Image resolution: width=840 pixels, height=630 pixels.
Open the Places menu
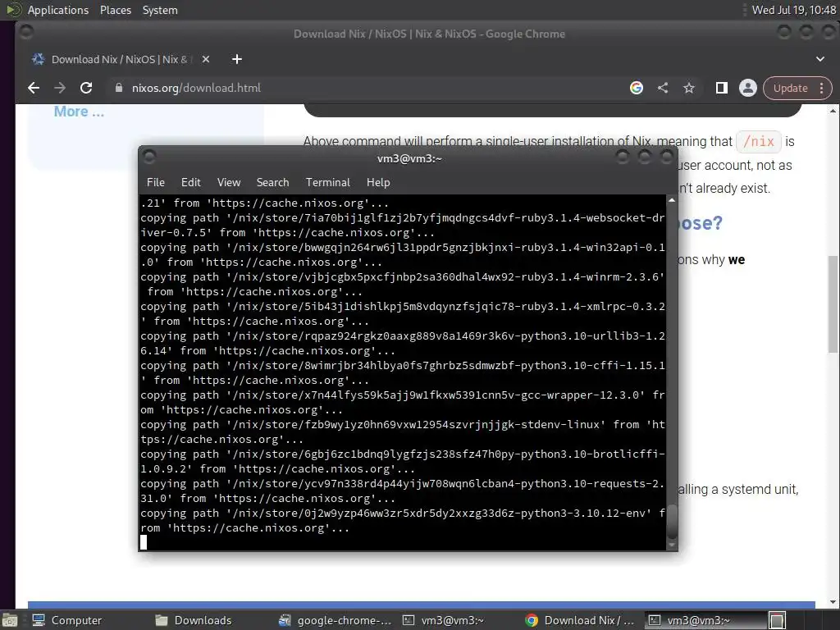click(116, 10)
